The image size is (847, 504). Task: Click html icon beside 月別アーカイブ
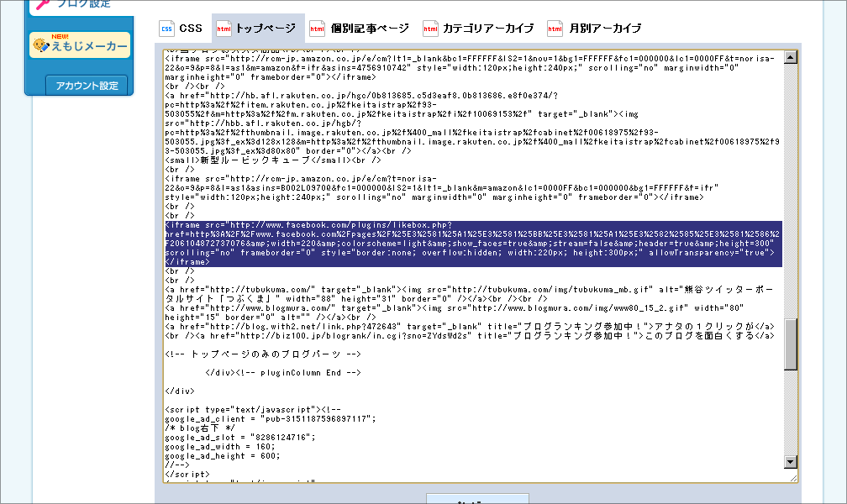[555, 28]
